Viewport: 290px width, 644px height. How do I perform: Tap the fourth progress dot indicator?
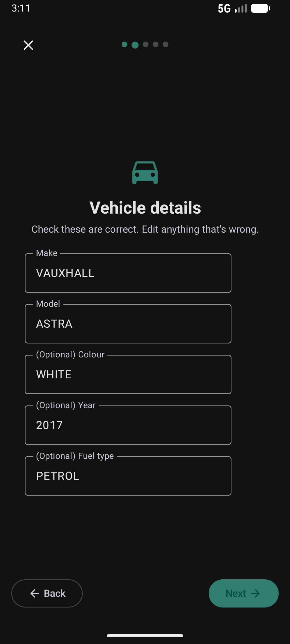(155, 45)
